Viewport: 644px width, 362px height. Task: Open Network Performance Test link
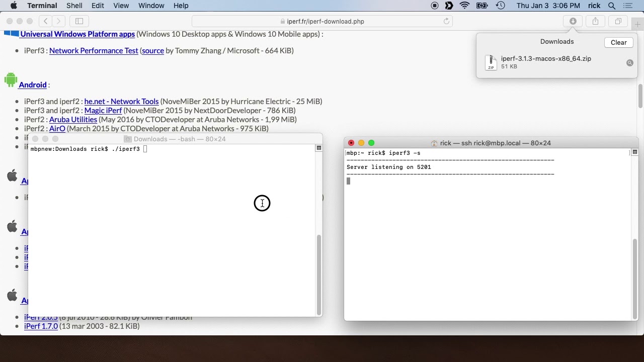(94, 50)
